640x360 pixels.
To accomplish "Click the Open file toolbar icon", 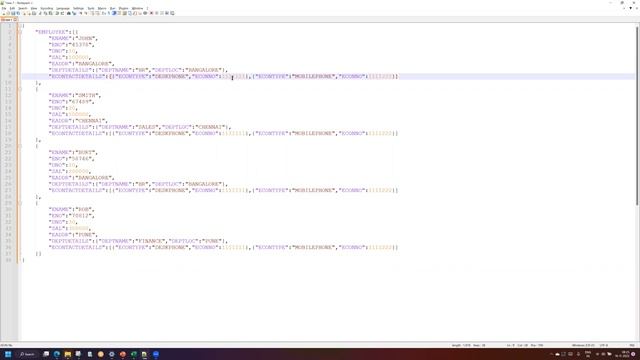I will [x=8, y=13].
